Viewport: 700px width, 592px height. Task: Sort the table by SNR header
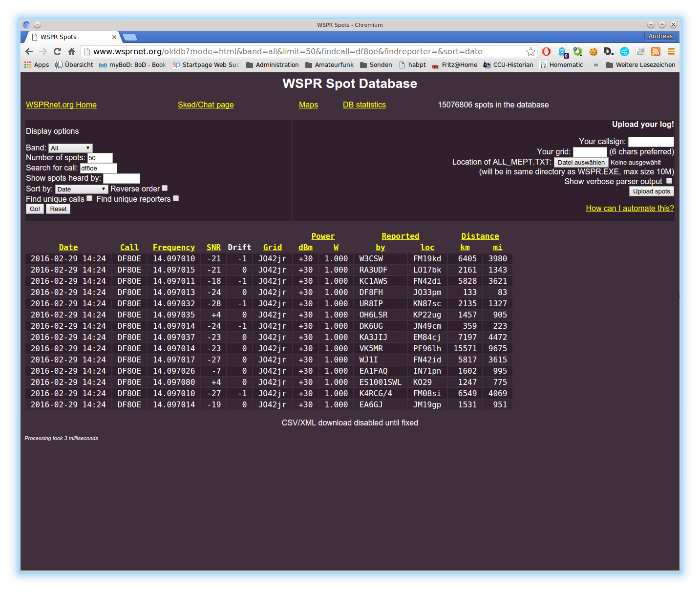[x=213, y=248]
